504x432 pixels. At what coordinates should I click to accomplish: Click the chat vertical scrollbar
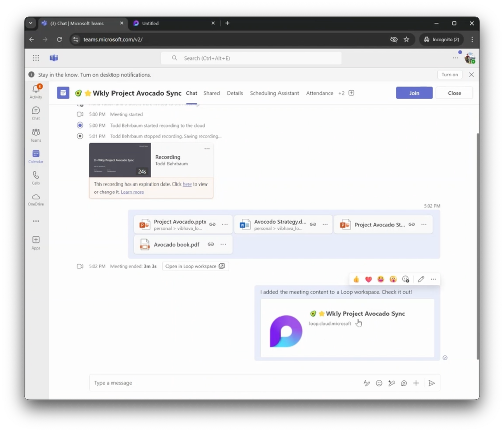click(x=478, y=246)
